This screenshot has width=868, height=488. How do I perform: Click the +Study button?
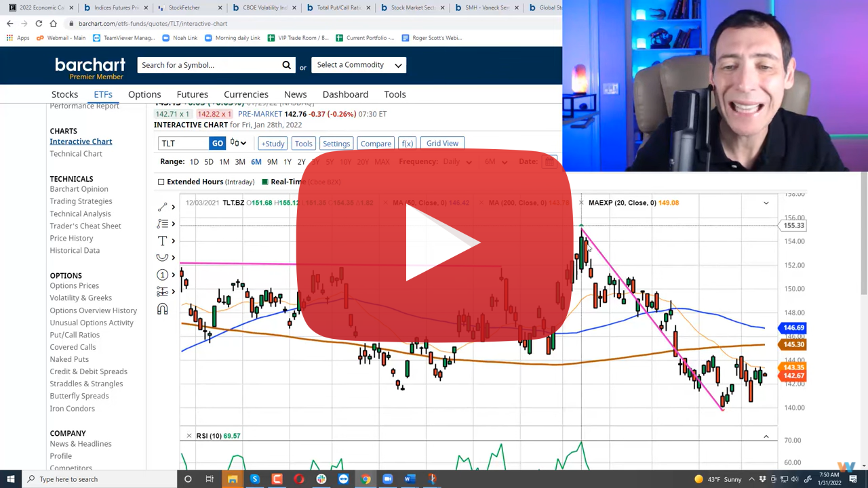(273, 143)
